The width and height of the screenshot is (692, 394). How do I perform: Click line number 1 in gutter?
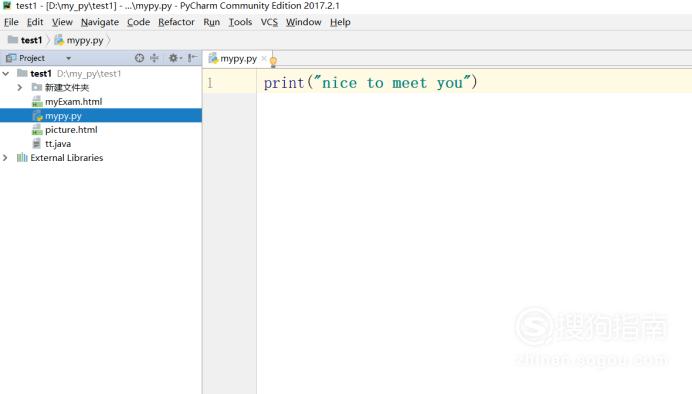(x=210, y=83)
